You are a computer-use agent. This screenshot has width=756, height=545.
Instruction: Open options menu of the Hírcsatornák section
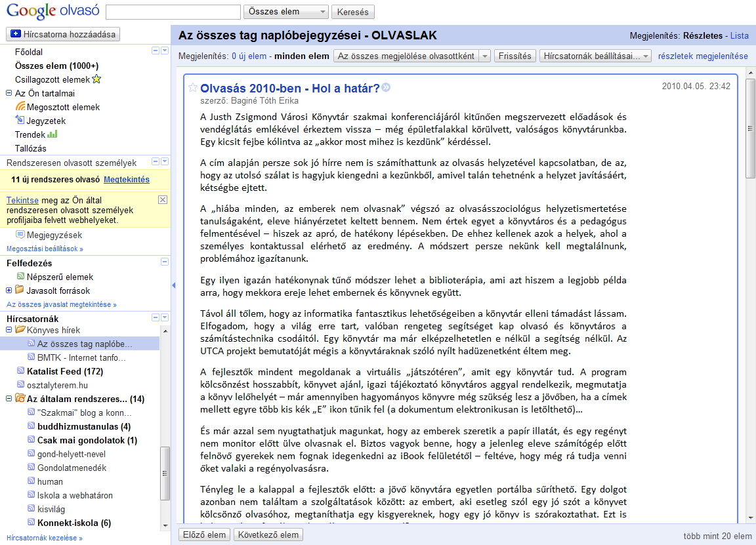point(165,317)
